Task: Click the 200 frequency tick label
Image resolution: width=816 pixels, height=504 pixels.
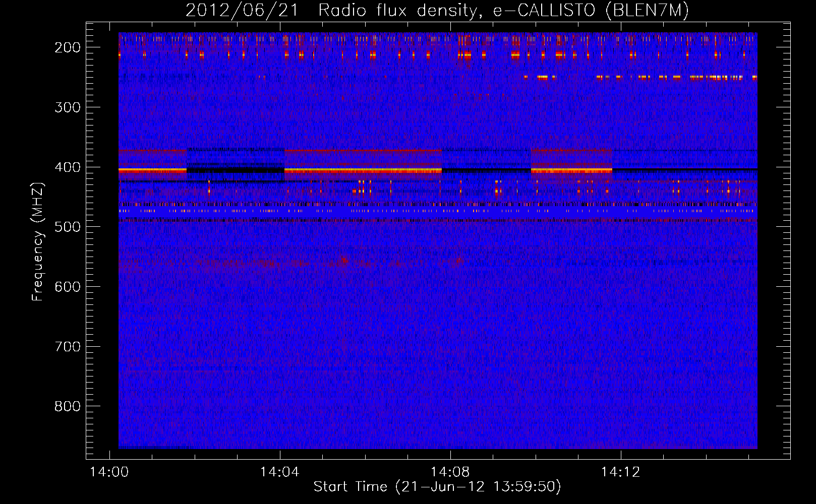Action: [68, 47]
